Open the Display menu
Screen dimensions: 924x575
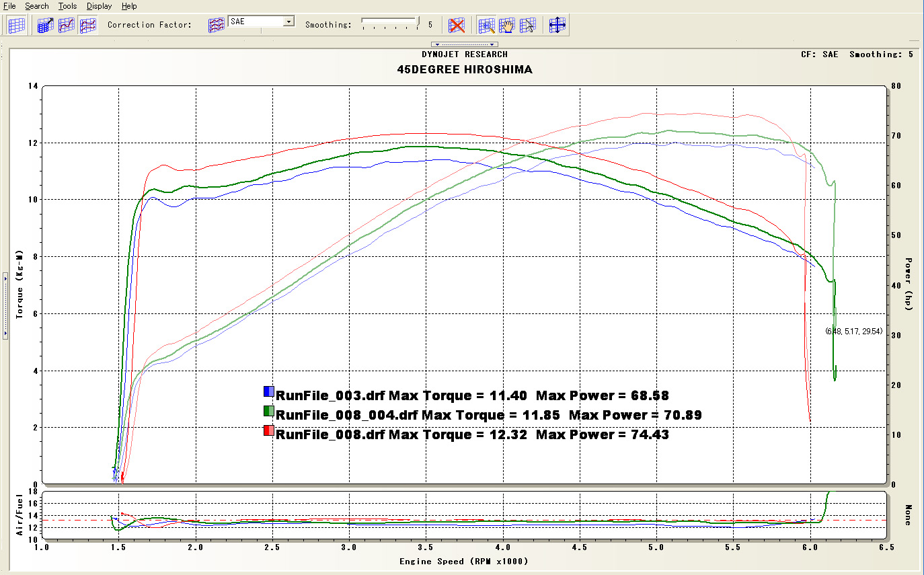tap(100, 6)
